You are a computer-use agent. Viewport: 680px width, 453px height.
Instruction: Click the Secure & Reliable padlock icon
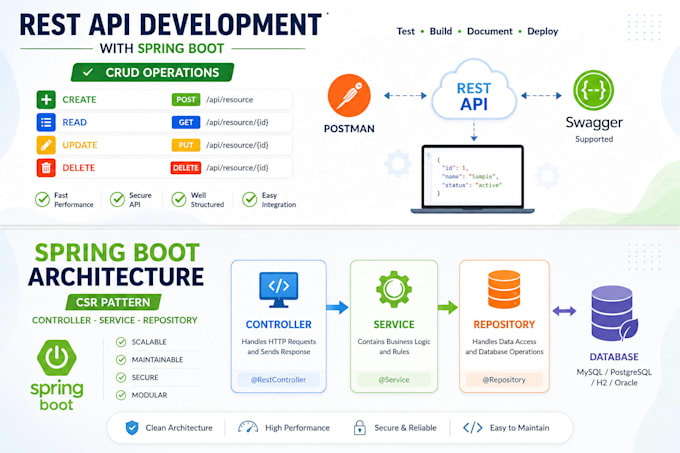360,427
